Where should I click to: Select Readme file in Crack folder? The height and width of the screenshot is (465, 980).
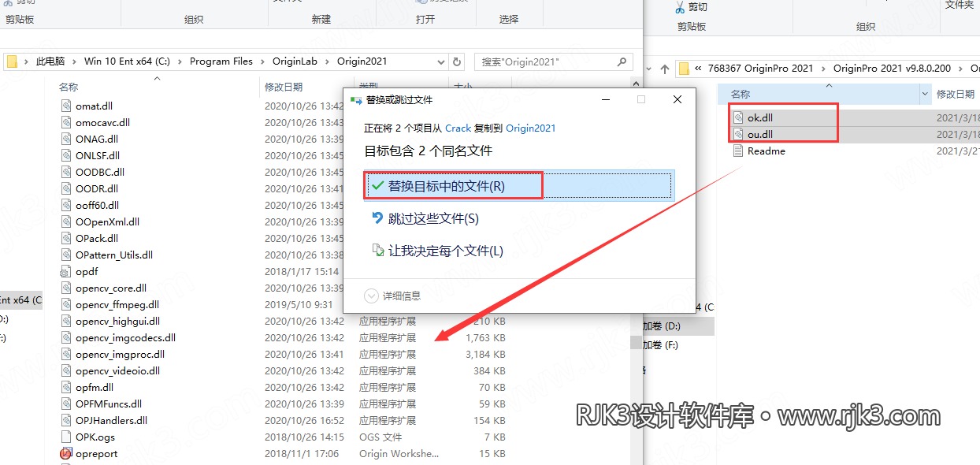pyautogui.click(x=767, y=151)
